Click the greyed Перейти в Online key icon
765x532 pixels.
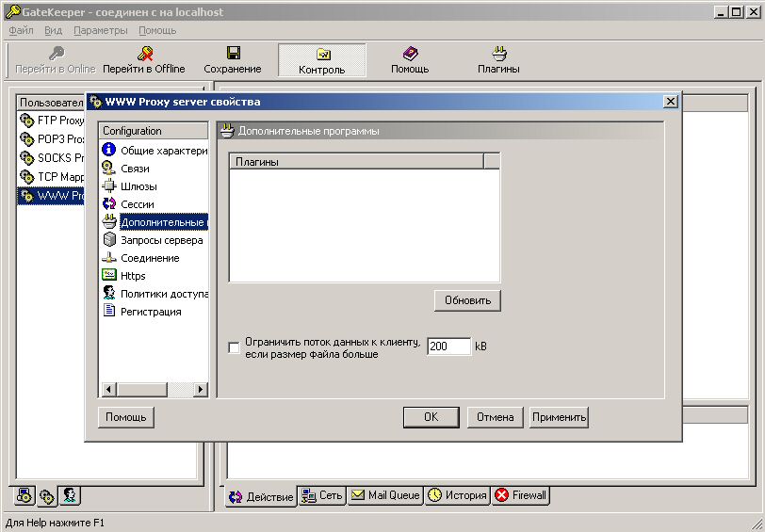click(57, 53)
